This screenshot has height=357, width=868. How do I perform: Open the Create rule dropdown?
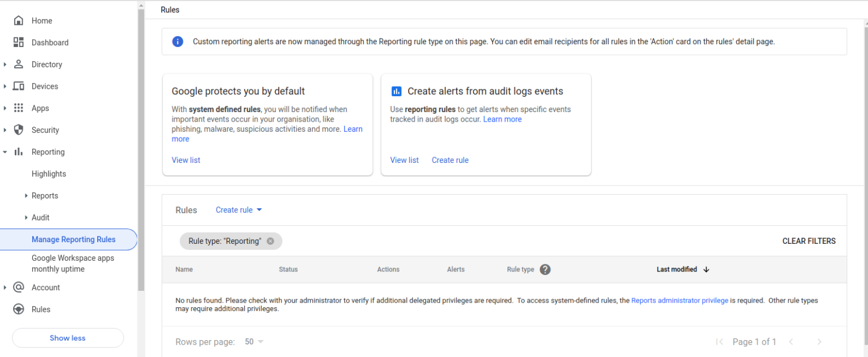tap(238, 209)
